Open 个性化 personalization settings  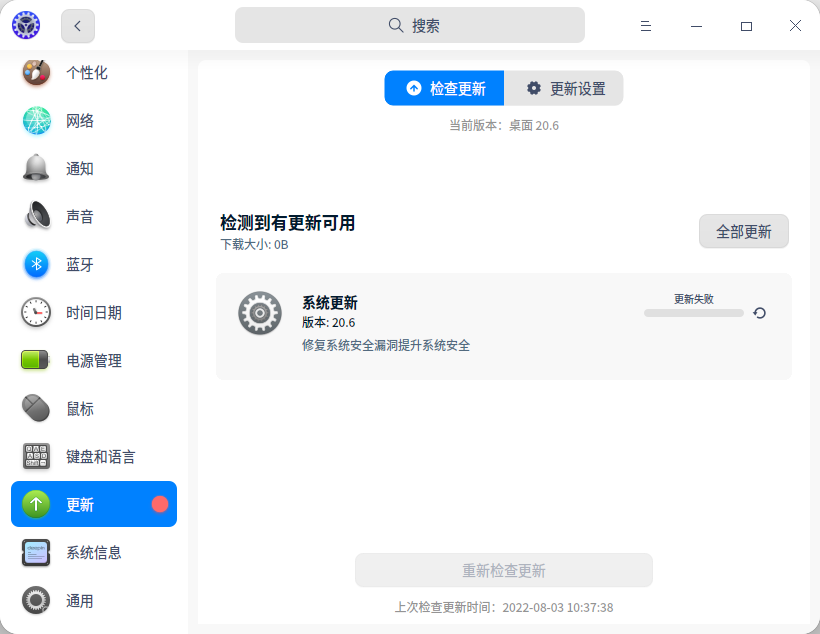(x=36, y=72)
